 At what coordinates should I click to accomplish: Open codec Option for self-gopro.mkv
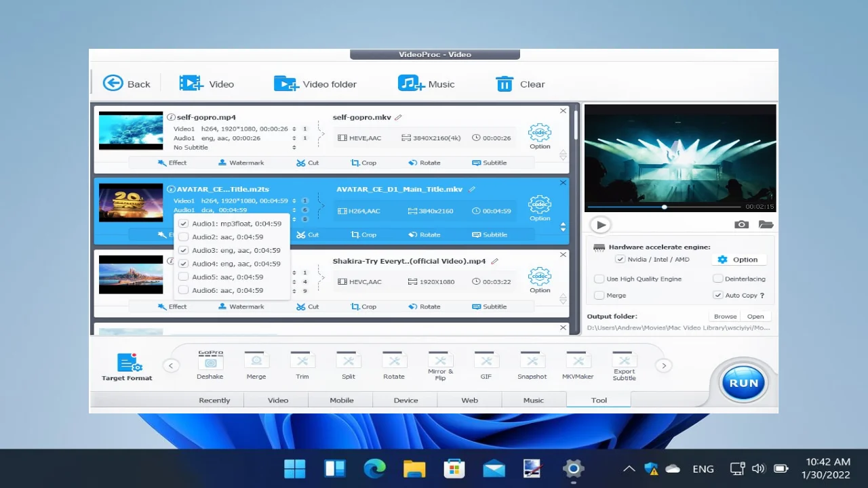[x=540, y=136]
